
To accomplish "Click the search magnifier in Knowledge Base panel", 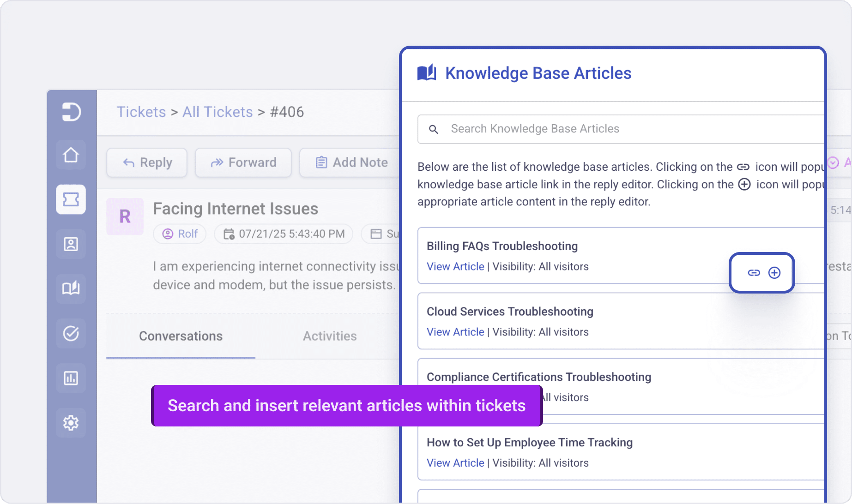I will point(433,129).
